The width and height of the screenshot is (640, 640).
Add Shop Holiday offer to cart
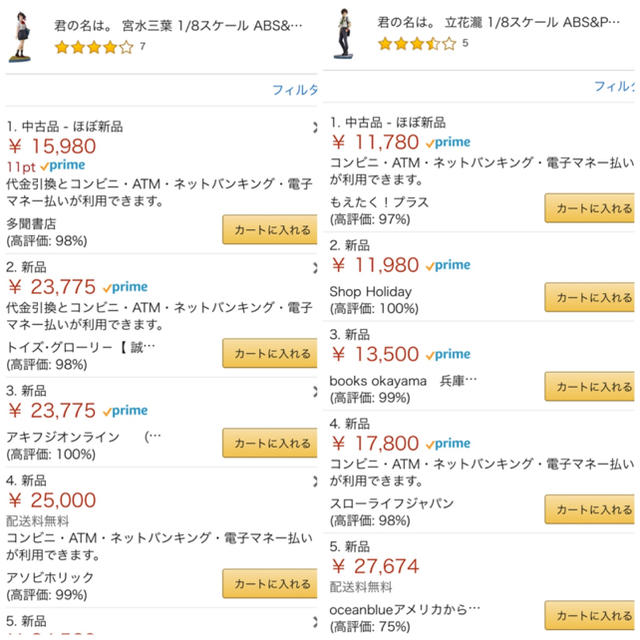tap(590, 297)
